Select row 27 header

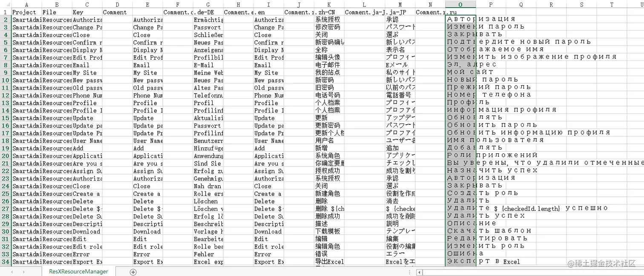click(6, 209)
